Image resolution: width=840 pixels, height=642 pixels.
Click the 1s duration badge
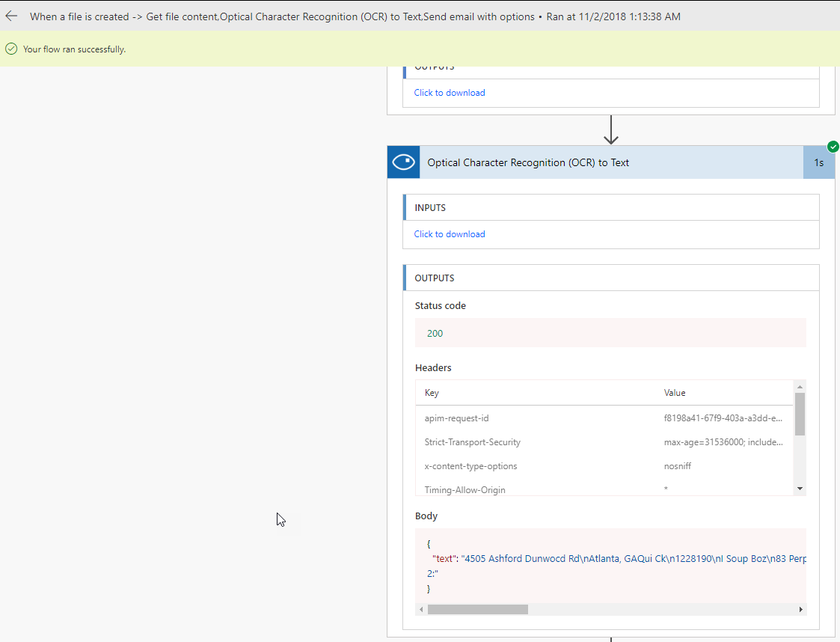(x=819, y=162)
